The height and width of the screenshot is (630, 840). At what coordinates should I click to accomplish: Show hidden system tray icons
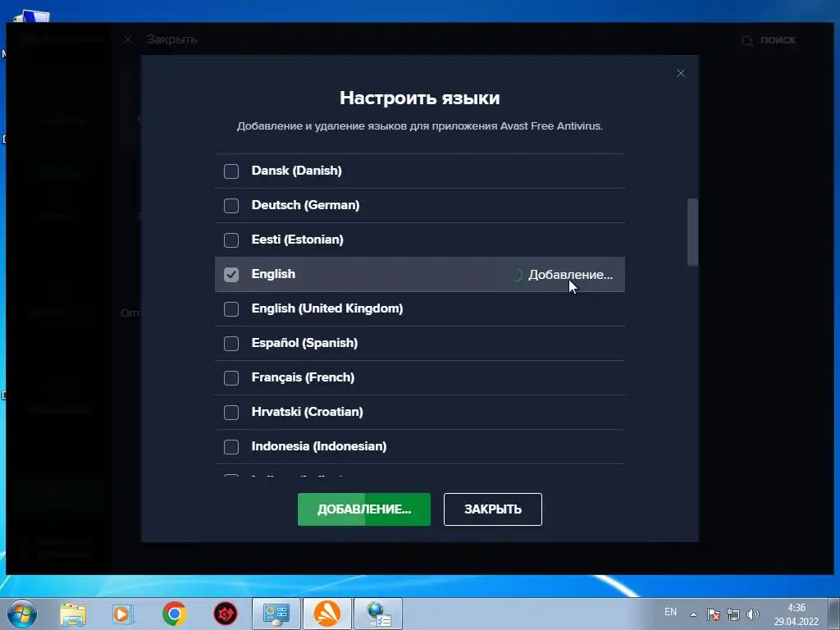point(693,614)
